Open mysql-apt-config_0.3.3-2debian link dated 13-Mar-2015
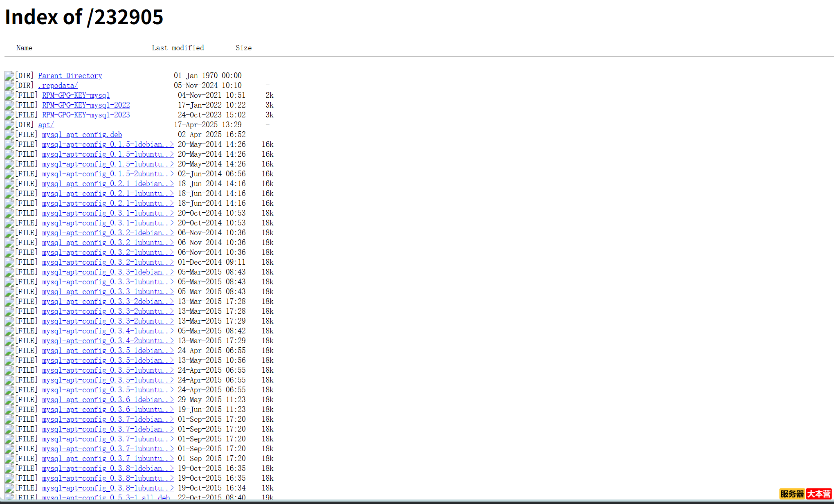834x504 pixels. click(x=108, y=301)
